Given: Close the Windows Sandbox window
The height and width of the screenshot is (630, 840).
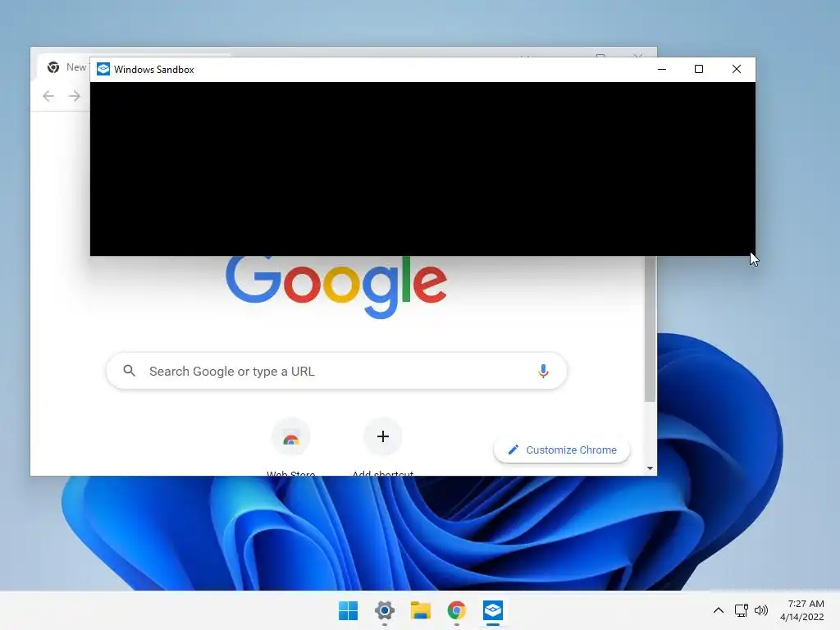Looking at the screenshot, I should 737,69.
